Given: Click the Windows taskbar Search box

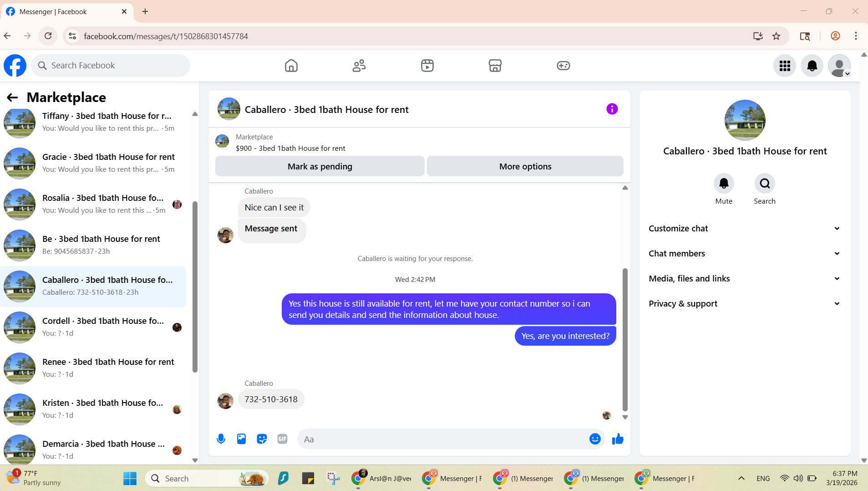Looking at the screenshot, I should click(207, 478).
